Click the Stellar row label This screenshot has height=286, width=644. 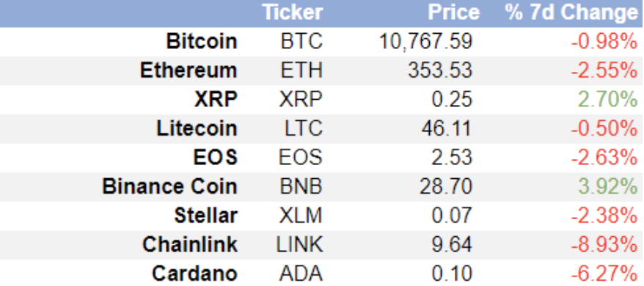(206, 216)
